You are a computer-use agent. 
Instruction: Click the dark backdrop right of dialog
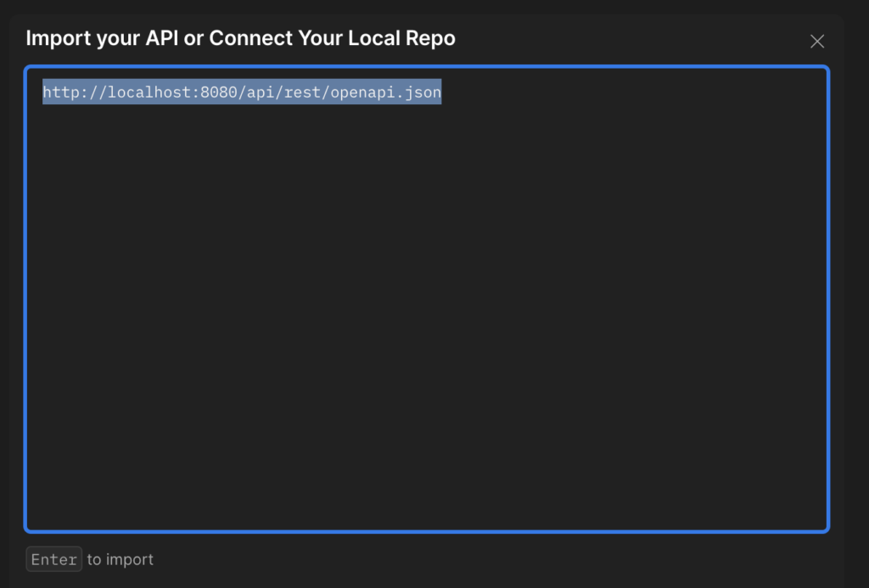pos(855,297)
